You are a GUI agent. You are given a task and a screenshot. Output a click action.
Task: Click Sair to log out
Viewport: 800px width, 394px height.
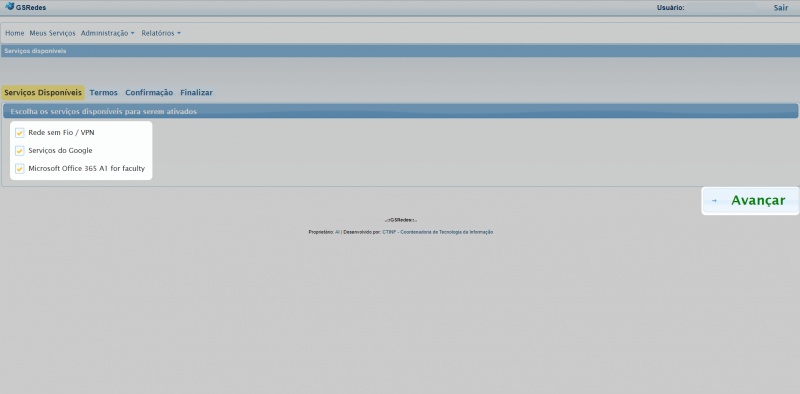tap(781, 8)
